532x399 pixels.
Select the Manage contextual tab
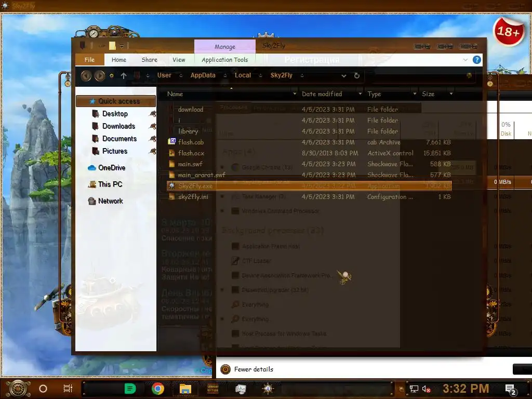click(224, 46)
